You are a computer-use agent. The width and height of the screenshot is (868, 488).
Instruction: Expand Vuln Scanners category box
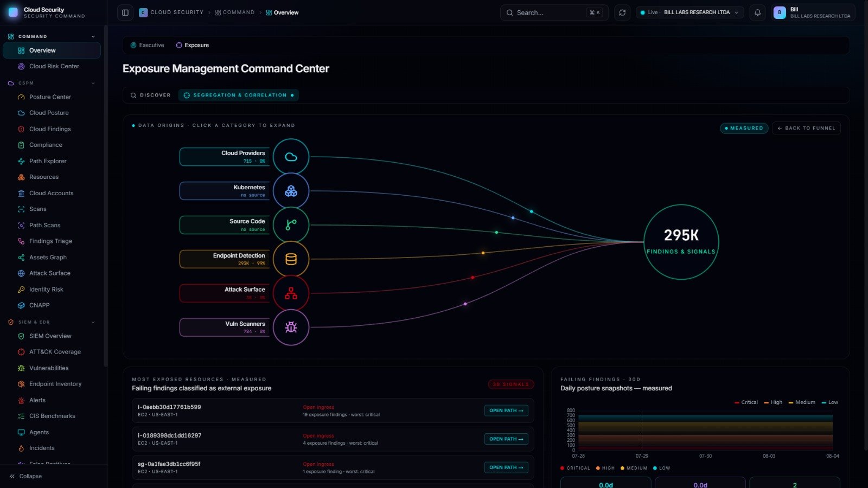click(224, 328)
